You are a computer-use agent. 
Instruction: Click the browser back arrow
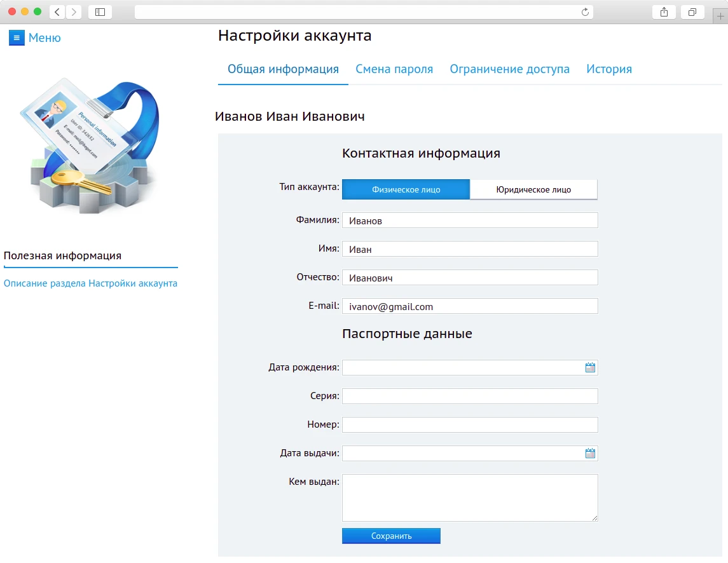click(x=57, y=11)
